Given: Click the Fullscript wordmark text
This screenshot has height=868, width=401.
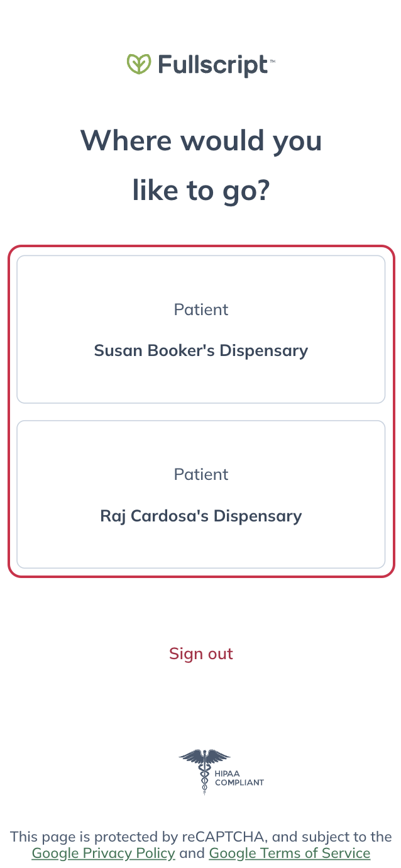Looking at the screenshot, I should (x=212, y=64).
